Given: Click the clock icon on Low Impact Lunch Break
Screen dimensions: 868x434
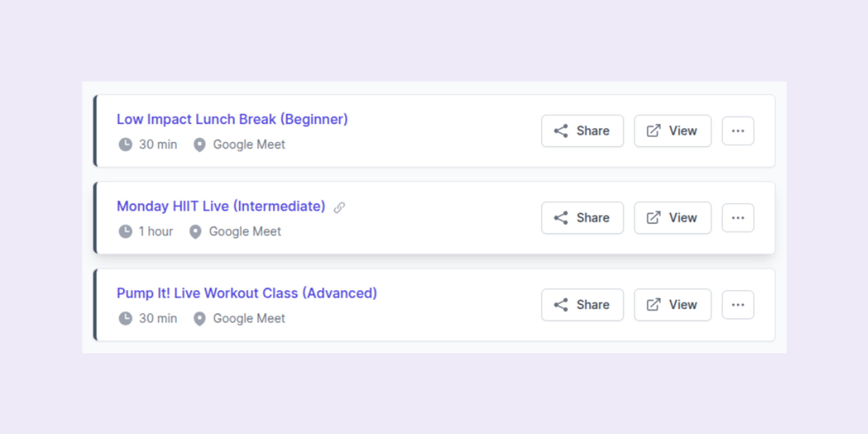Looking at the screenshot, I should (125, 145).
